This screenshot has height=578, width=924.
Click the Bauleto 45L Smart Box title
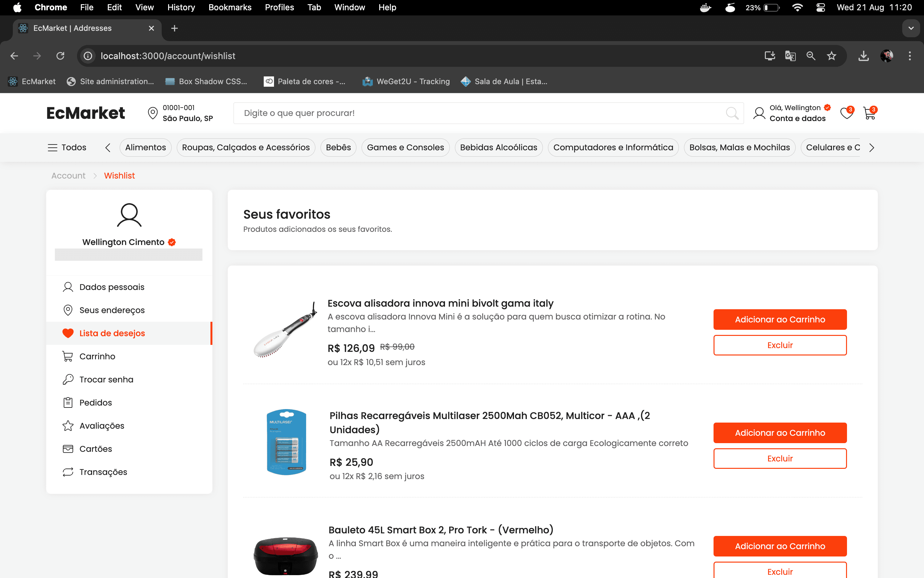[x=441, y=530]
